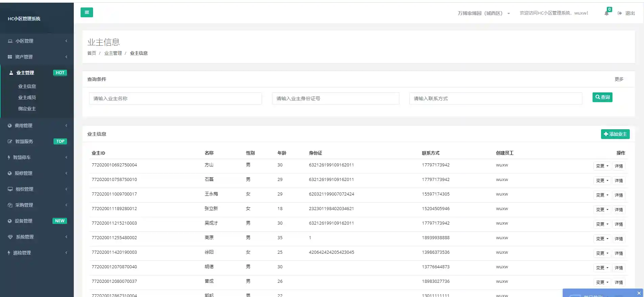Click the 智慧服务 edit icon in sidebar
This screenshot has width=644, height=297.
[10, 141]
